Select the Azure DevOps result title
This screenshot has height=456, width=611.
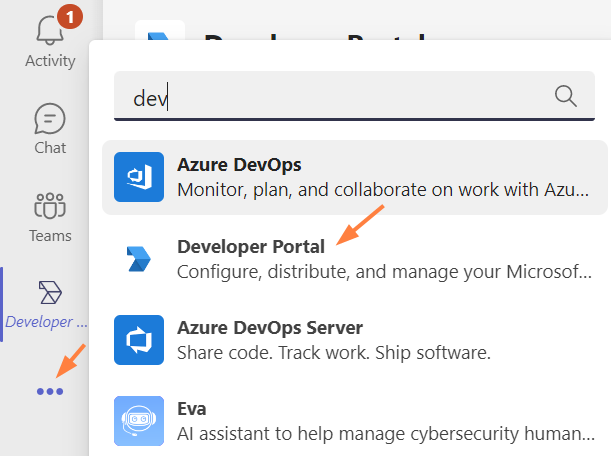click(x=239, y=164)
